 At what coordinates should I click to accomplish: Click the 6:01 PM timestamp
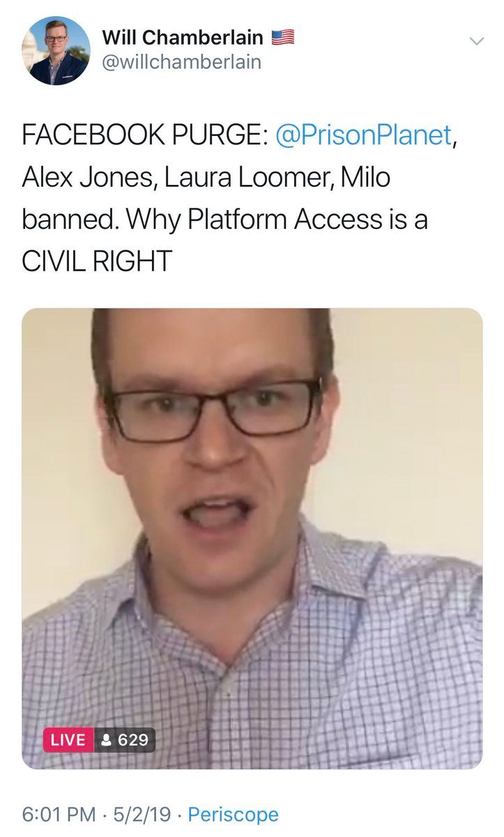[58, 814]
